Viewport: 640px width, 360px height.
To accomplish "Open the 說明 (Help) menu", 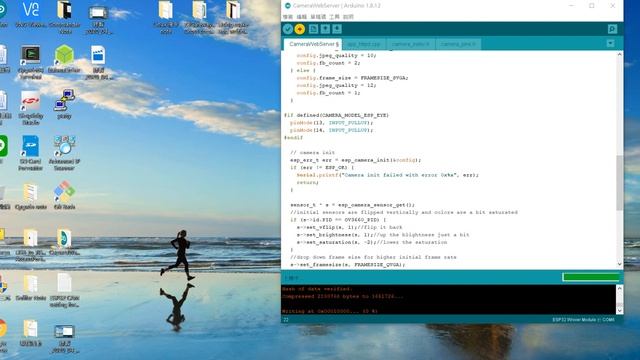I will 348,17.
